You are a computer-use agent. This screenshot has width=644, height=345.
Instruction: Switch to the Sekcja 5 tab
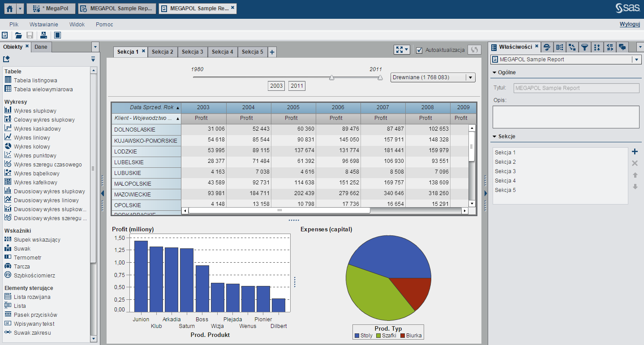point(253,52)
